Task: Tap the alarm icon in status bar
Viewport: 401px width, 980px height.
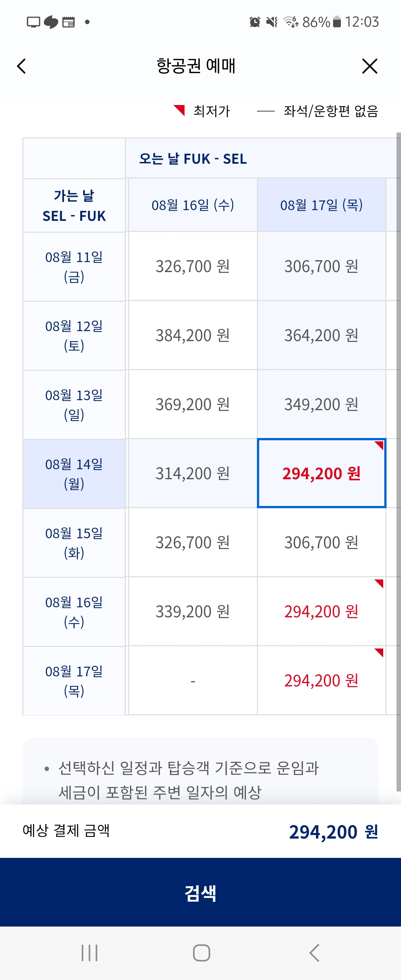Action: coord(255,22)
